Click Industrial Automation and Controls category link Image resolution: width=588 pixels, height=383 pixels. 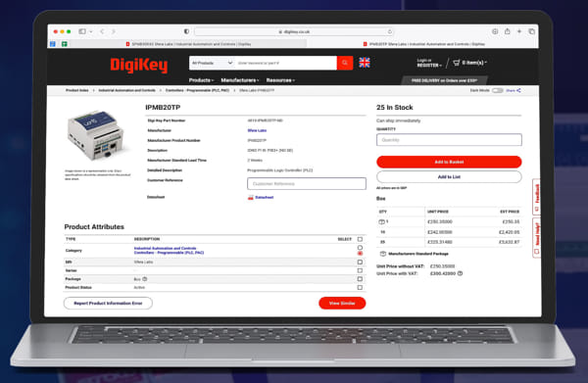165,248
